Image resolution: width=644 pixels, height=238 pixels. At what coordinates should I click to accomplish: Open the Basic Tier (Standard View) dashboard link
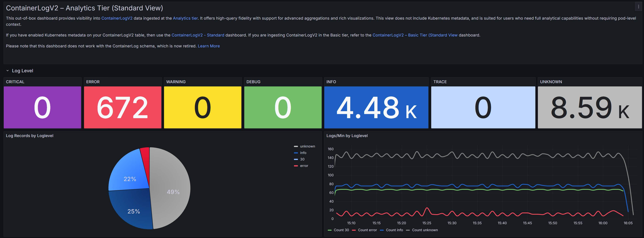[x=415, y=35]
